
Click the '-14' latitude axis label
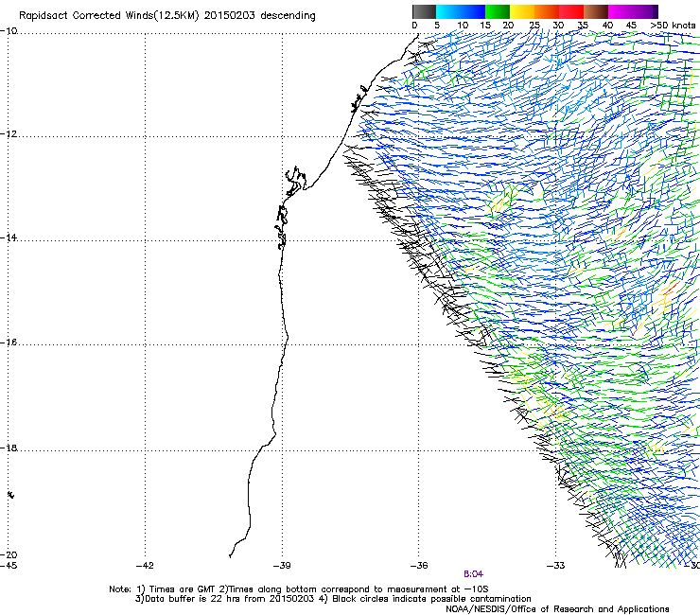(x=9, y=237)
